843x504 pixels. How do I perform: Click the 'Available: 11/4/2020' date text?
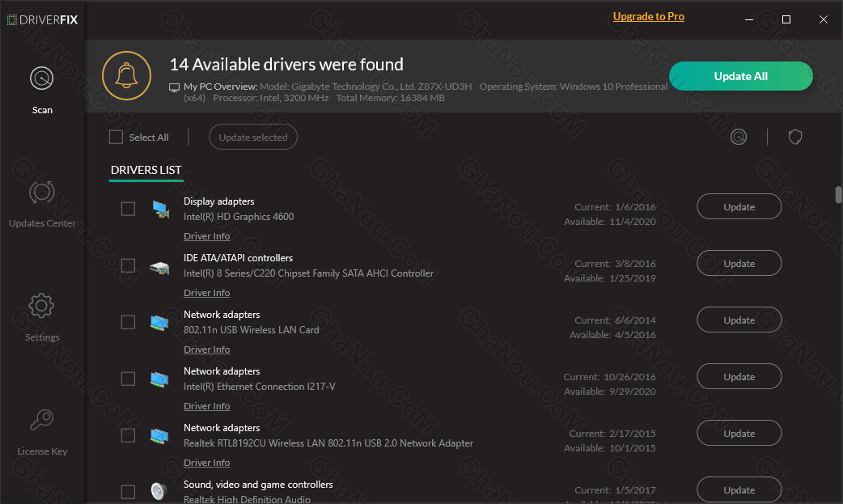click(x=610, y=222)
